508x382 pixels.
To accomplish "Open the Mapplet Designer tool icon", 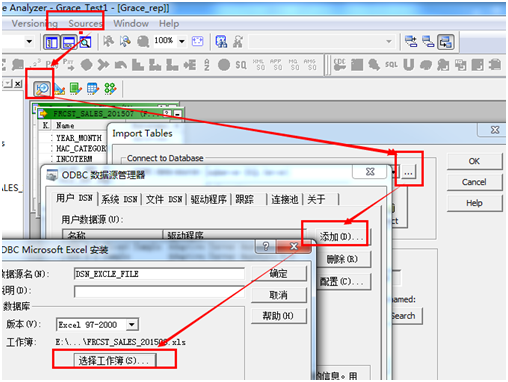I will (93, 89).
